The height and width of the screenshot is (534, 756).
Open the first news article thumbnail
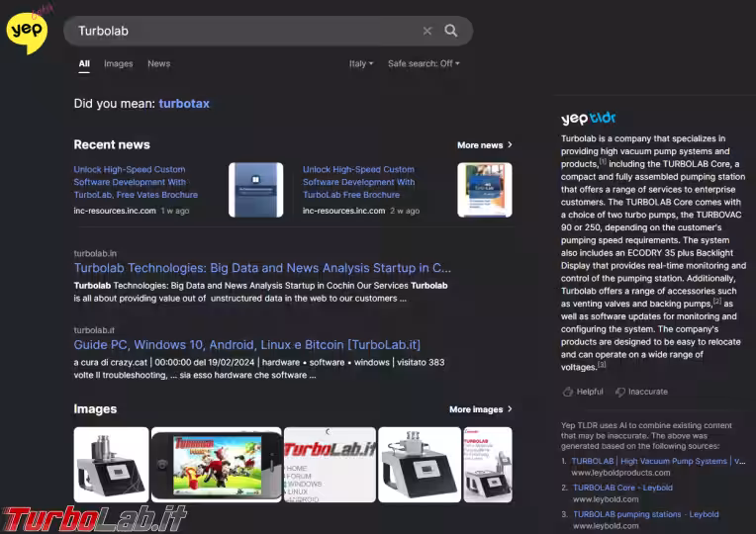[255, 190]
